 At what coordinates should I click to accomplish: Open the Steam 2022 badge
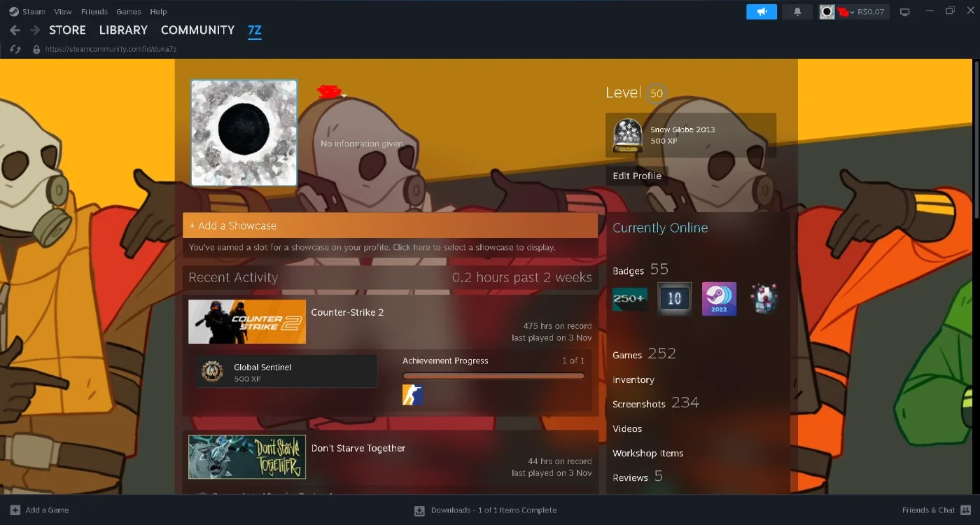(x=719, y=299)
